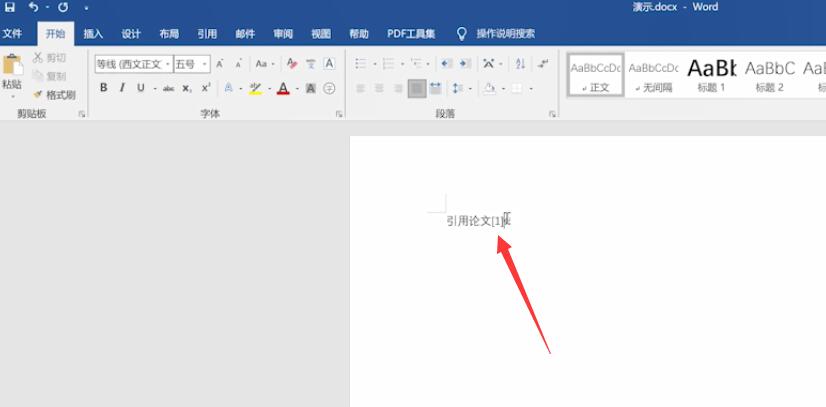This screenshot has width=826, height=407.
Task: Apply the 标题 1 style
Action: (x=711, y=75)
